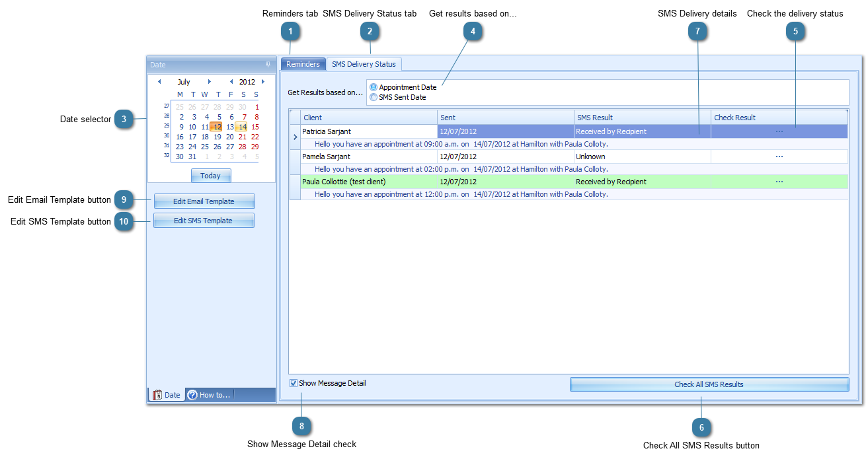Advance to the next month after July
The height and width of the screenshot is (461, 868).
210,82
